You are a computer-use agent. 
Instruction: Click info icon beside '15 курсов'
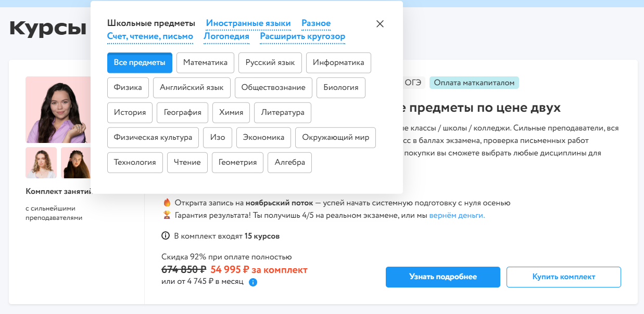point(166,236)
